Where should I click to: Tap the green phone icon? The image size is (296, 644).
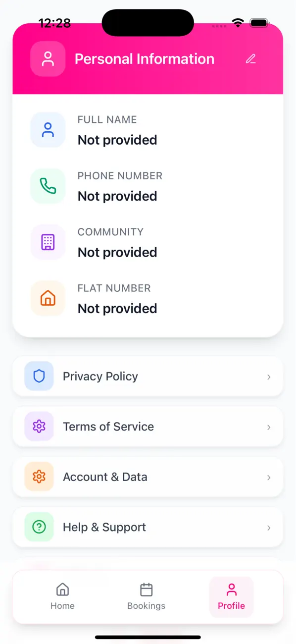[48, 186]
